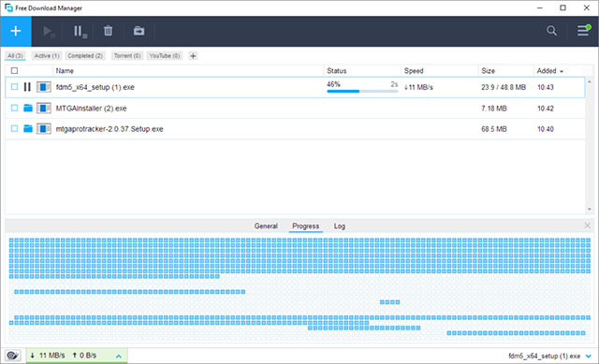Pause the fdm5_x64_setup (1).exe download
Viewport: 599px width, 364px height.
[x=27, y=87]
